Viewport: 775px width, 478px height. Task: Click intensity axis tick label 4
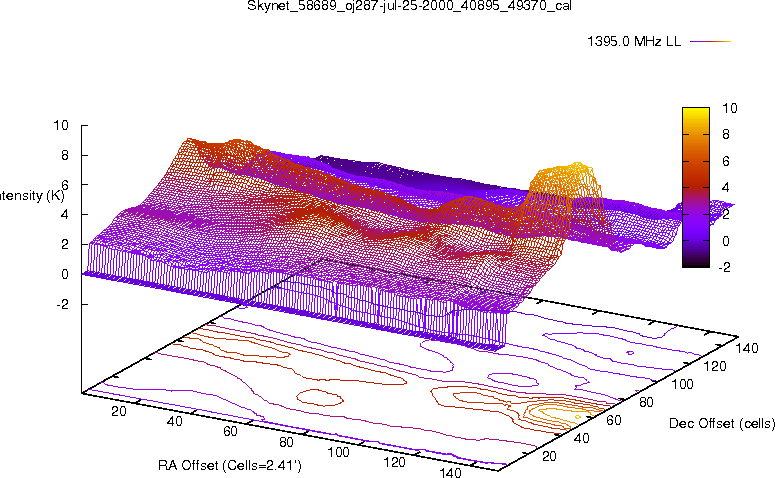(64, 215)
